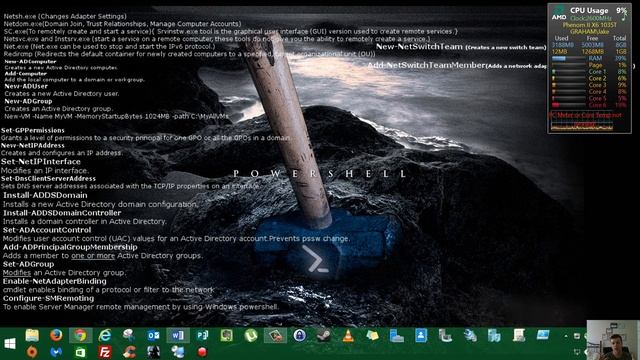
Task: Launch FileZilla from the taskbar
Action: [104, 352]
